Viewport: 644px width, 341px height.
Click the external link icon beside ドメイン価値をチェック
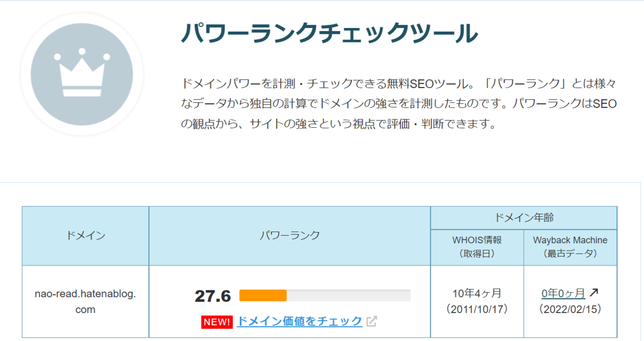pos(372,321)
